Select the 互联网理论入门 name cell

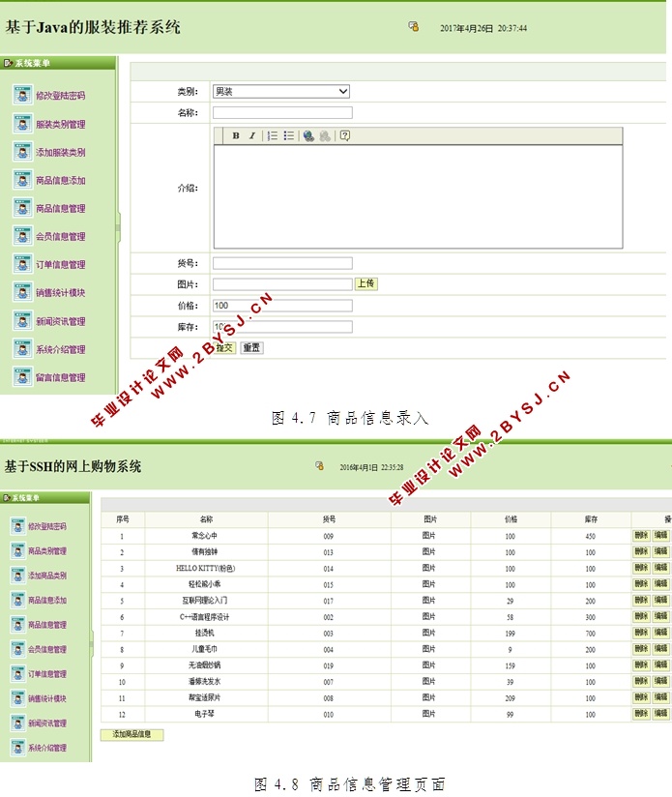(x=205, y=601)
